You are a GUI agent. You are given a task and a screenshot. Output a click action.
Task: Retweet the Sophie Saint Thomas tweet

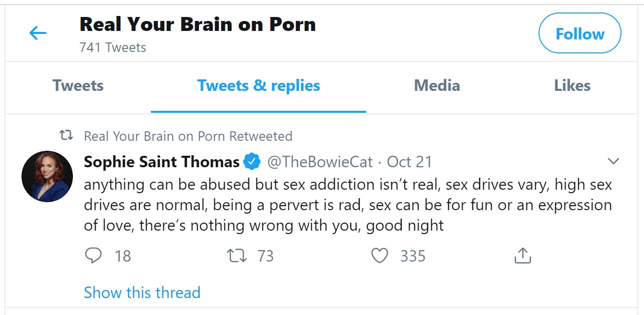click(236, 256)
